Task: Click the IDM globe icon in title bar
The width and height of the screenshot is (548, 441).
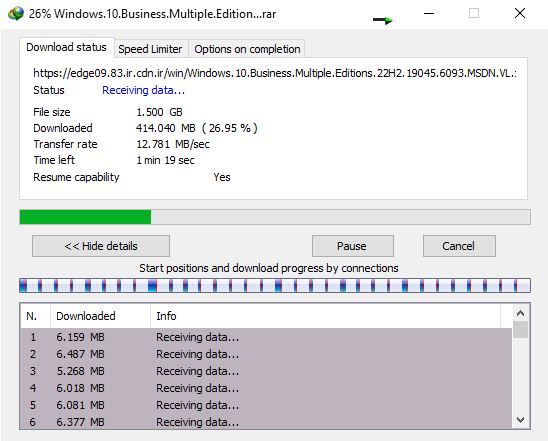Action: click(x=16, y=14)
